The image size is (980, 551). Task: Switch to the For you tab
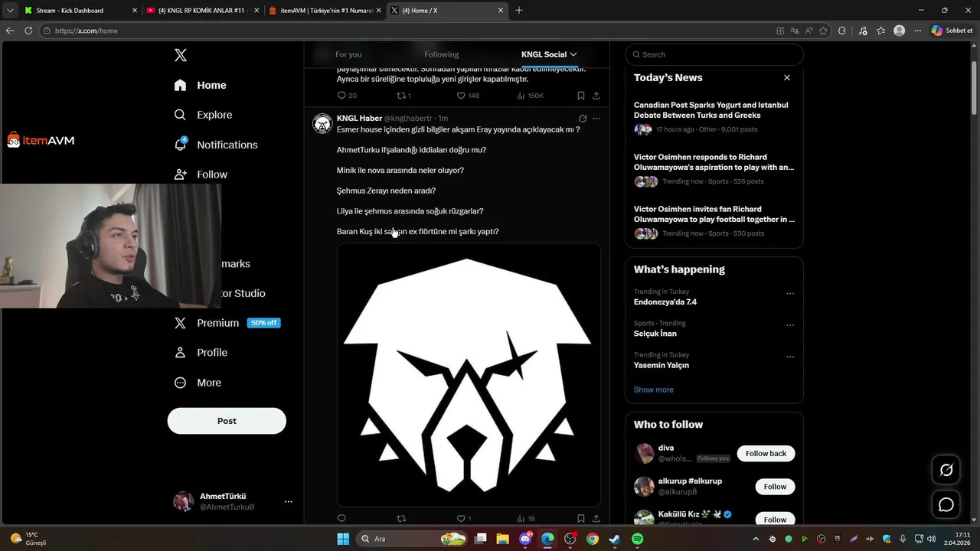tap(348, 54)
